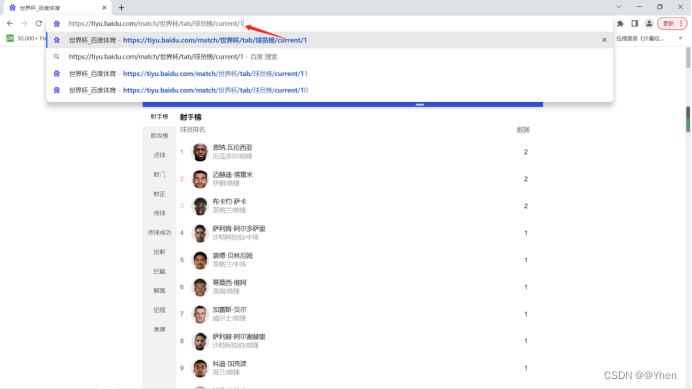Open the tab search chevron in title bar
Image resolution: width=692 pixels, height=389 pixels.
(619, 7)
